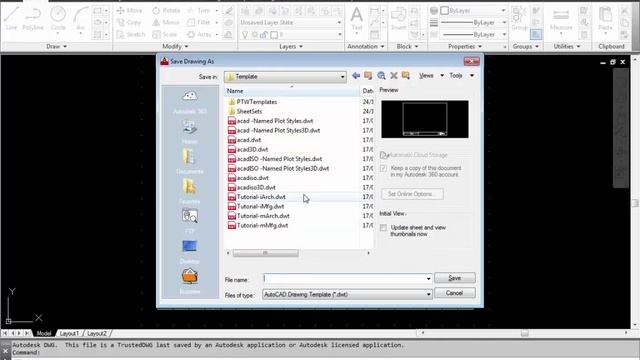Open the Save in folder dropdown
The width and height of the screenshot is (640, 360).
pyautogui.click(x=342, y=77)
